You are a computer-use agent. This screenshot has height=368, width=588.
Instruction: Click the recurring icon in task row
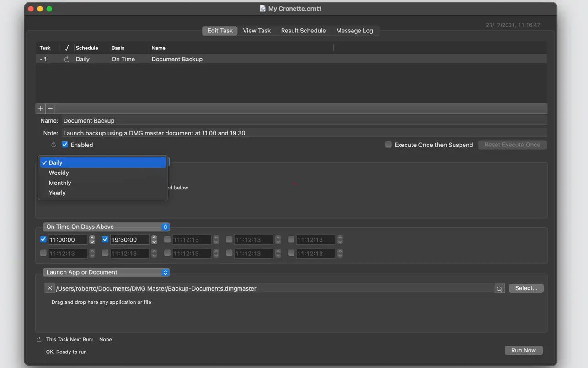[x=67, y=60]
